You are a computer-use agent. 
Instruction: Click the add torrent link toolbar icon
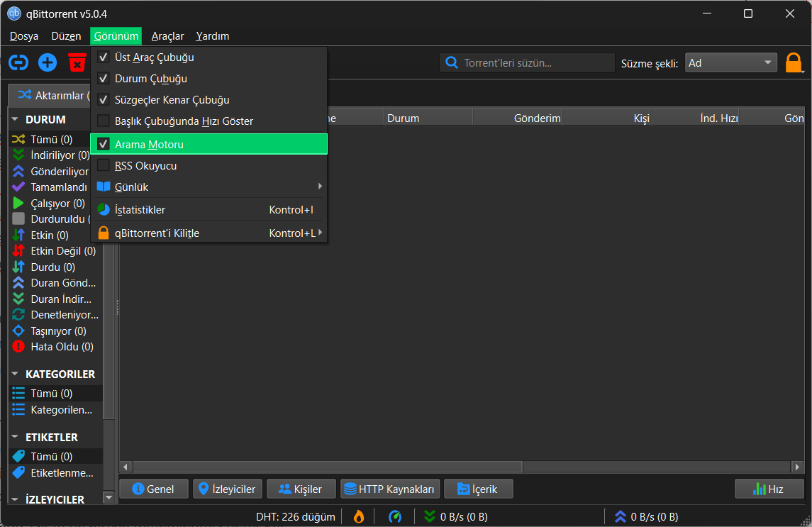tap(18, 62)
